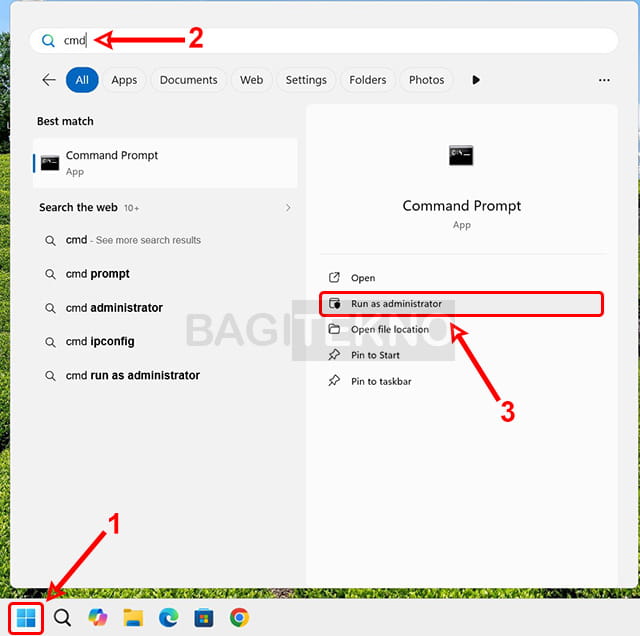640x636 pixels.
Task: Expand Search the web results chevron
Action: (x=288, y=208)
